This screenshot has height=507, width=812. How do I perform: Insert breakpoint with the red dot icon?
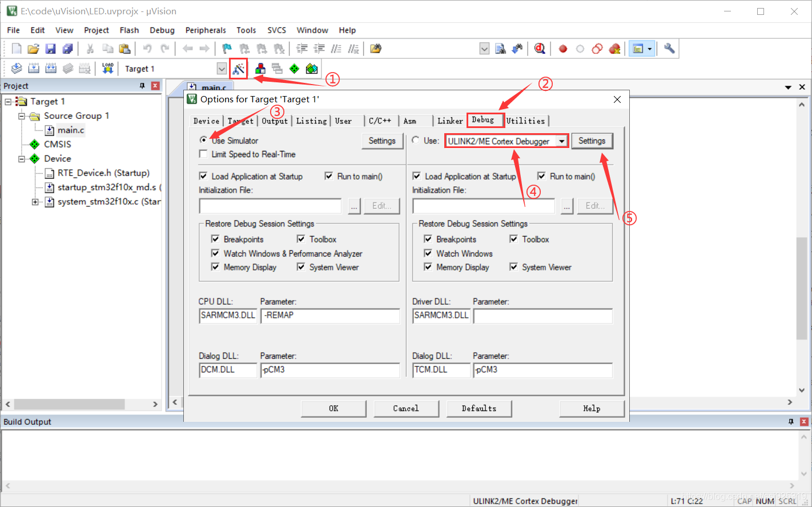click(x=563, y=49)
